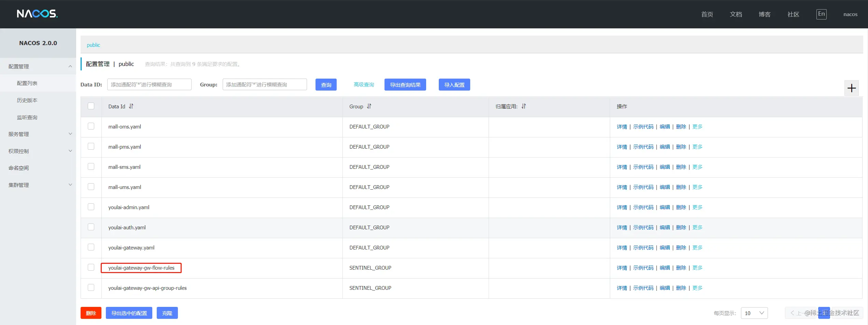Open 文档 in top navigation
Screen dimensions: 868x325
[x=736, y=14]
